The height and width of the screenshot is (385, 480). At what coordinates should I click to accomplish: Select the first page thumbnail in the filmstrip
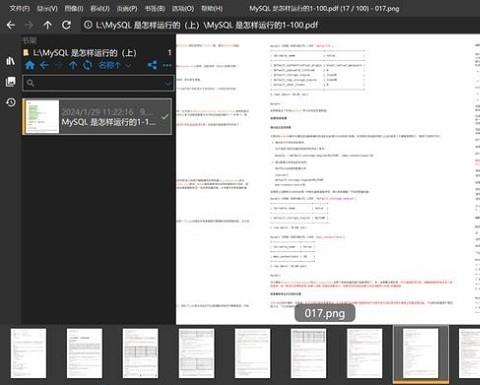tap(28, 353)
